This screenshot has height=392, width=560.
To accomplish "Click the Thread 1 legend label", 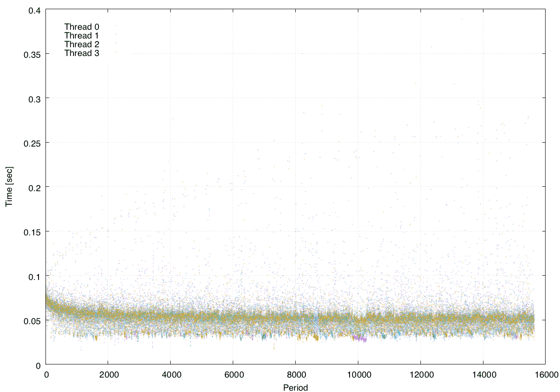I will [x=82, y=35].
